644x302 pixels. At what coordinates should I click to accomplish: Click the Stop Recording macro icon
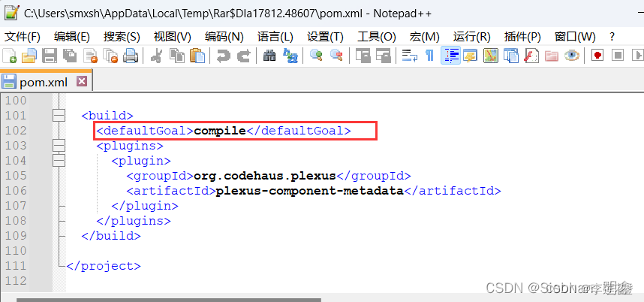tap(618, 56)
